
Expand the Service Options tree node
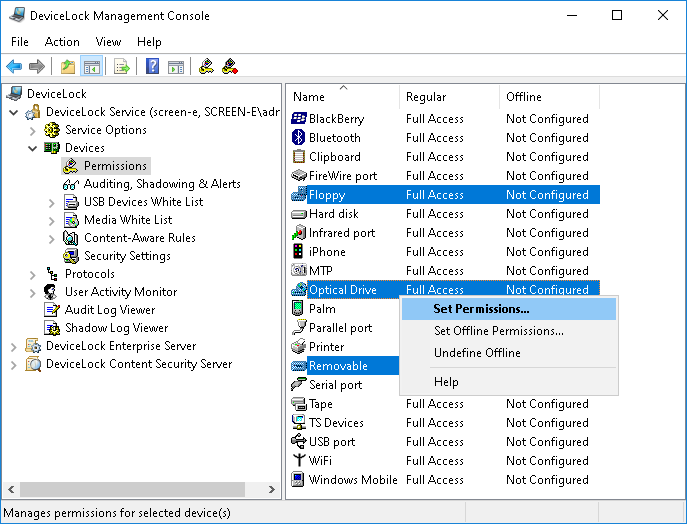pyautogui.click(x=33, y=130)
